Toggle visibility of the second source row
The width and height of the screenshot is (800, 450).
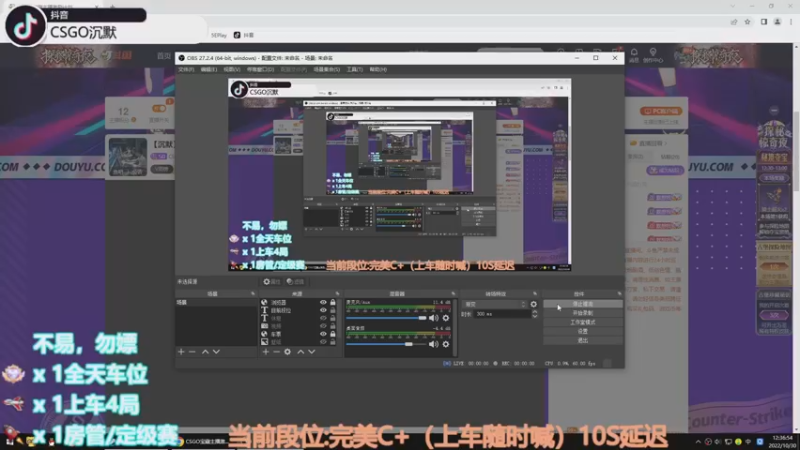[323, 310]
